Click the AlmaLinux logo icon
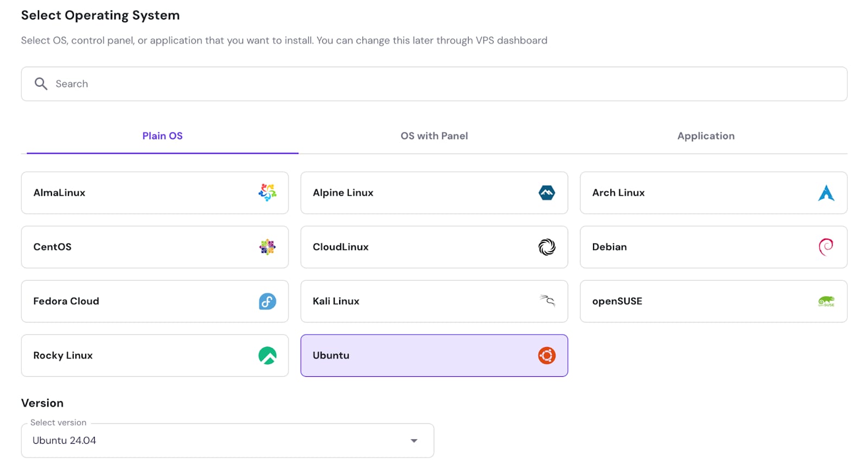This screenshot has width=868, height=468. click(x=267, y=193)
